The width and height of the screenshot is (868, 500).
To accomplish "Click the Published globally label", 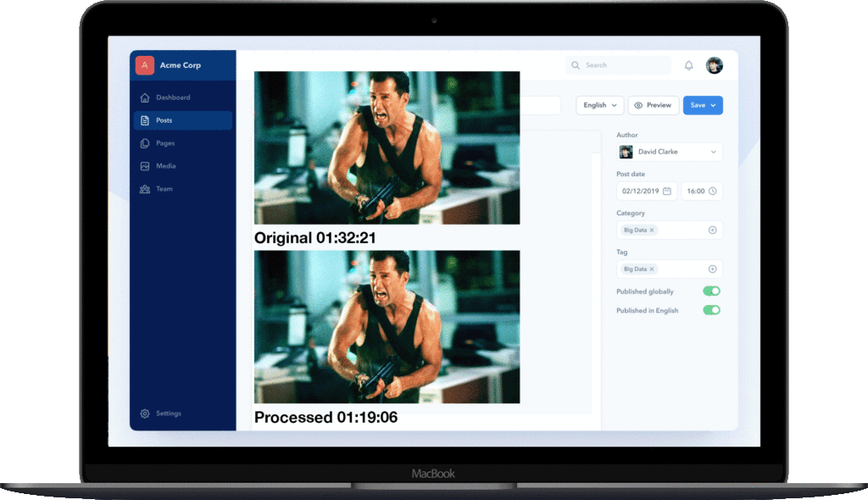I will tap(645, 292).
